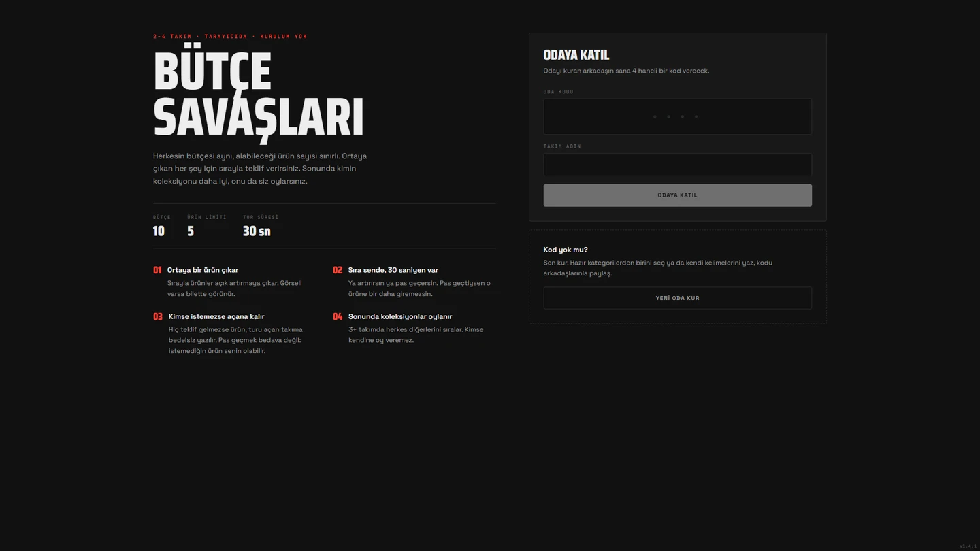Viewport: 980px width, 551px height.
Task: Click the paragraph starting 'Herkesin bütçesi aynı'
Action: tap(260, 169)
